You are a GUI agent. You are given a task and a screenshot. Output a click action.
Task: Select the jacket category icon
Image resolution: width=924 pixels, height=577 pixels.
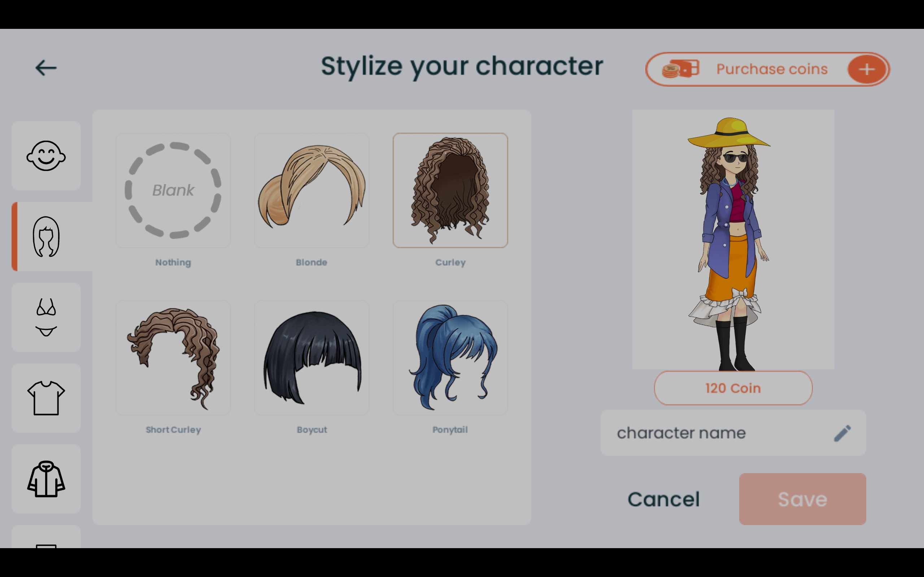[46, 479]
